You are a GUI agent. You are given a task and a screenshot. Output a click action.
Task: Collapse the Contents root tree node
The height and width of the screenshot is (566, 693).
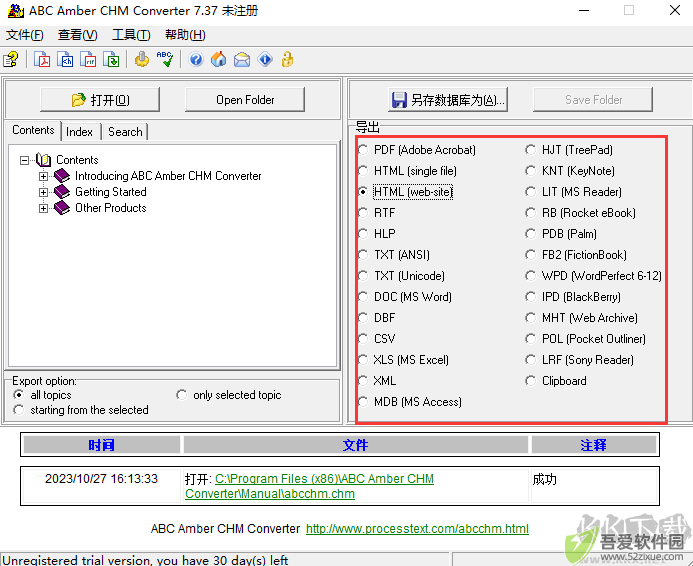point(24,160)
